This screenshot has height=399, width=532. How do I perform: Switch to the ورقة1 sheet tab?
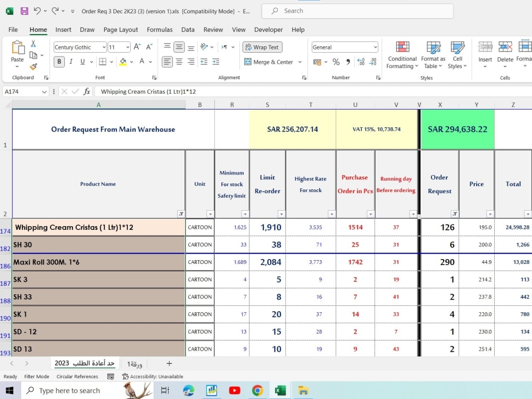point(135,364)
